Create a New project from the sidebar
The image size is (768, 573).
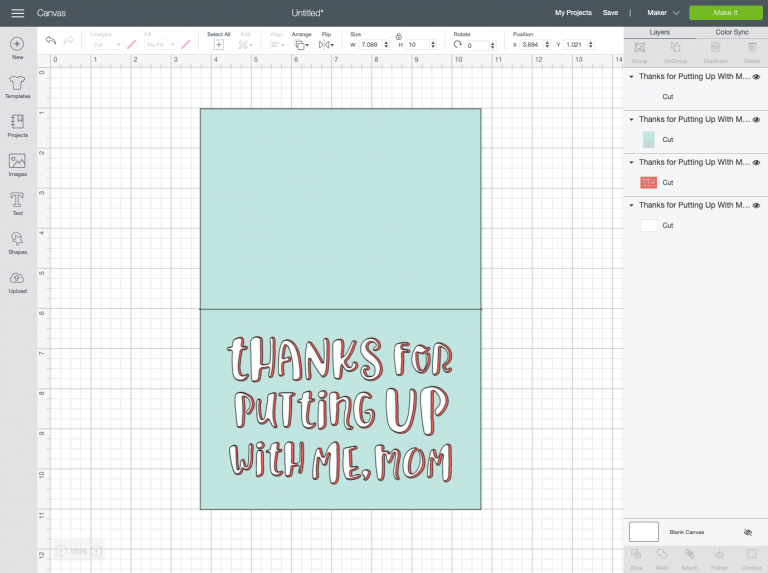click(17, 48)
